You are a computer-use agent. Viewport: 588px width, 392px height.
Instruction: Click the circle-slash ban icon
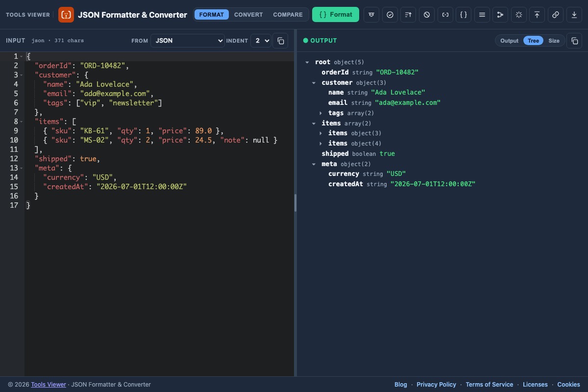427,15
